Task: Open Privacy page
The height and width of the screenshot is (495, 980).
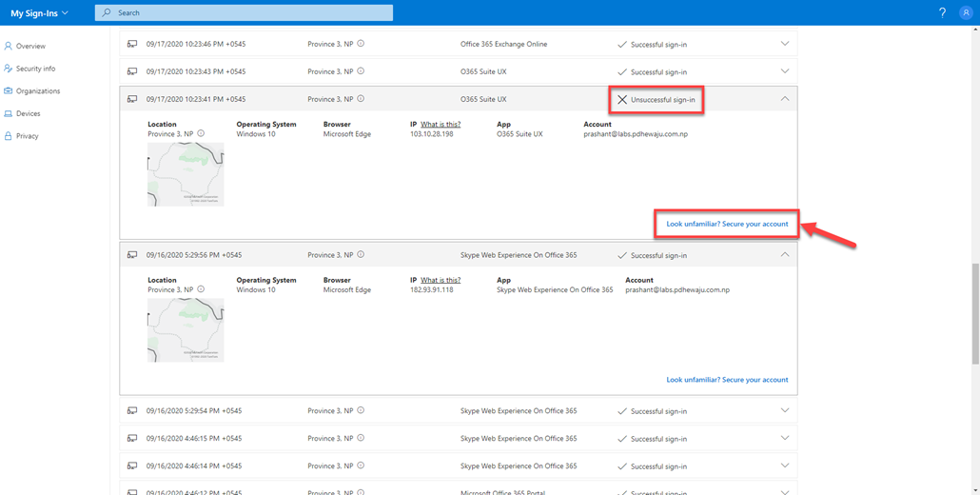Action: point(28,136)
